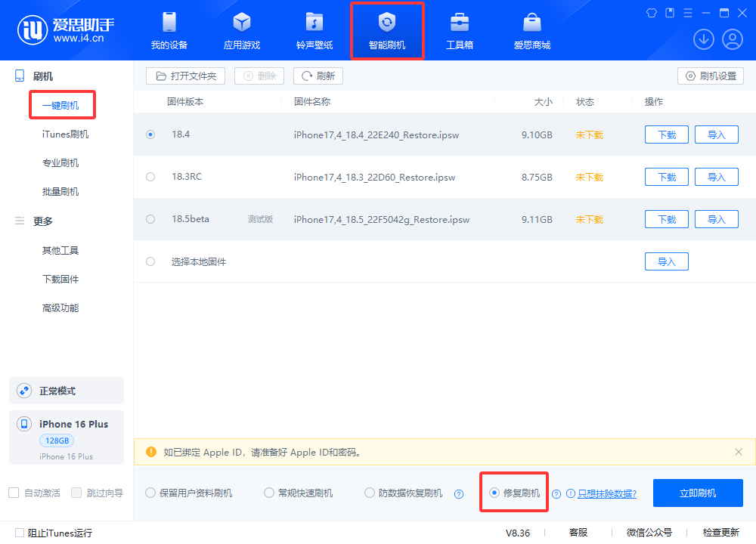Open the 工具箱 toolbox
756x544 pixels.
[460, 30]
